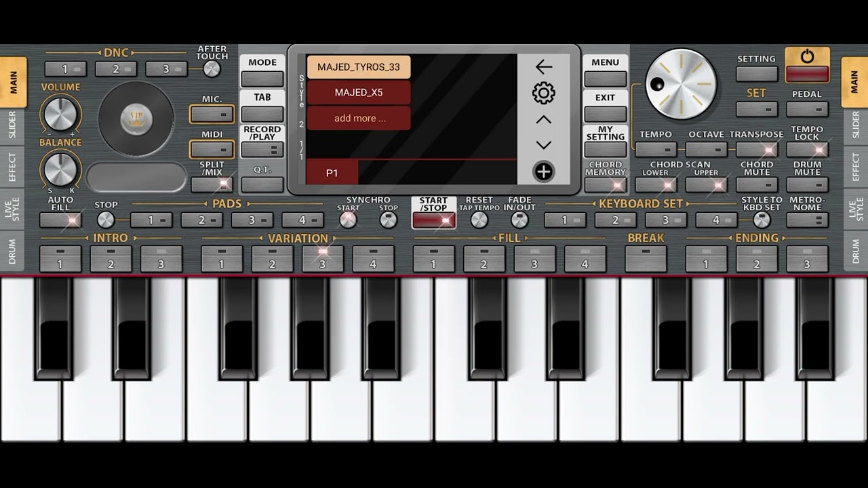Click the 'add more ...' entry

tap(359, 118)
